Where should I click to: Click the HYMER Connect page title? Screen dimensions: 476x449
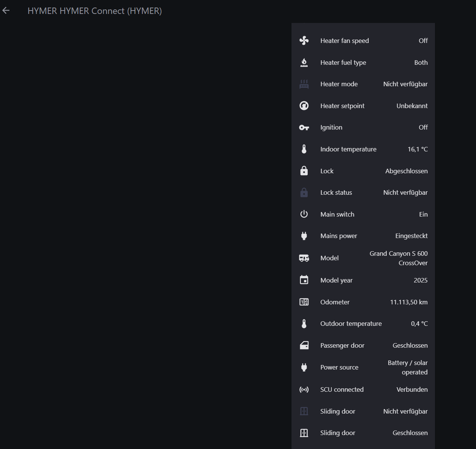click(95, 11)
